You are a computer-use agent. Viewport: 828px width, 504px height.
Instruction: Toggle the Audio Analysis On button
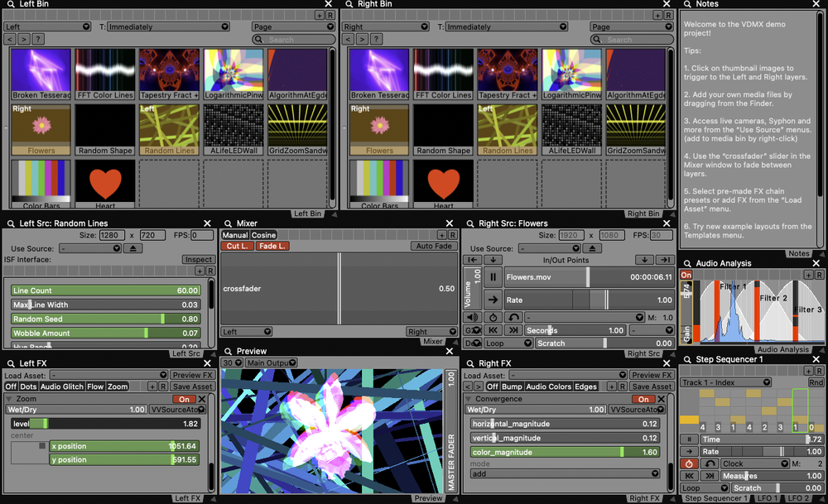686,275
